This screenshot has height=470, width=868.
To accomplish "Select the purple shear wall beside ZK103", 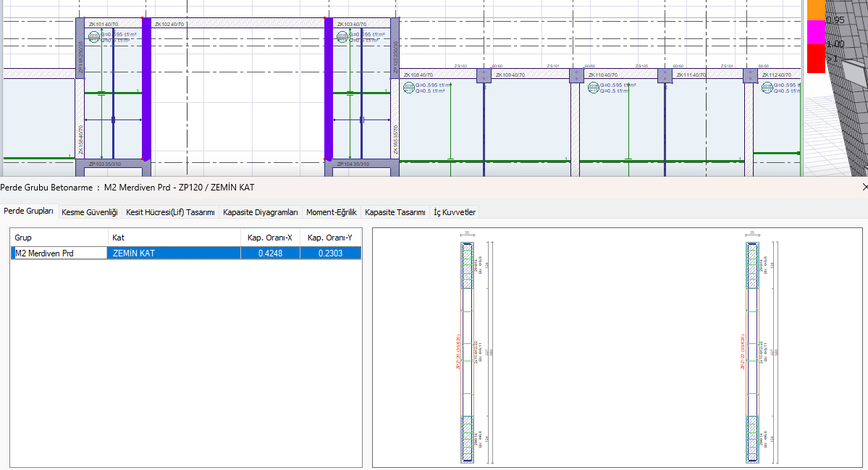I will 328,88.
